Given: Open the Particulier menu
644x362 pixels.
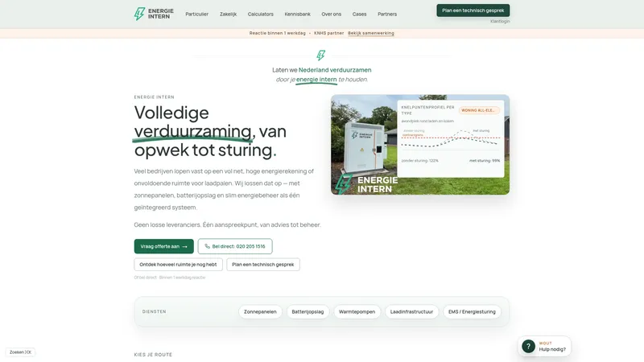Looking at the screenshot, I should pos(196,14).
